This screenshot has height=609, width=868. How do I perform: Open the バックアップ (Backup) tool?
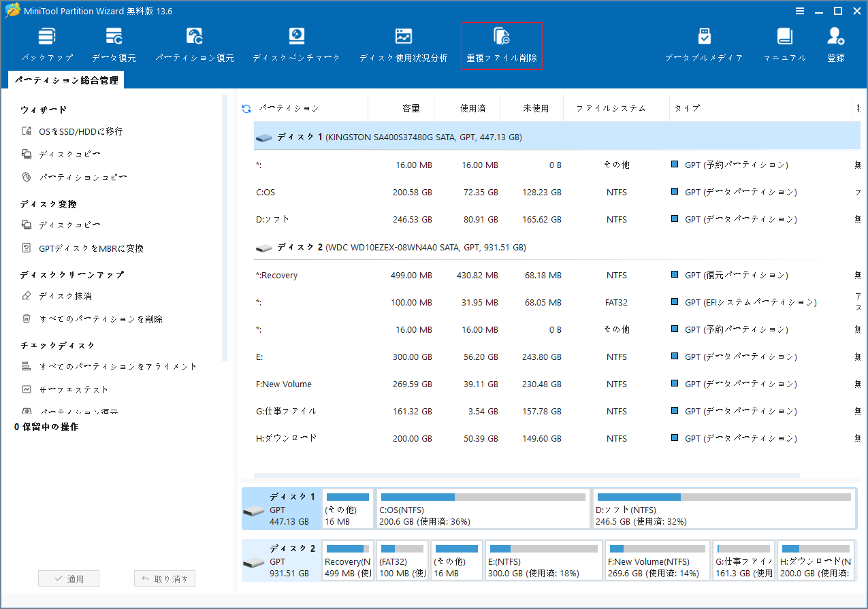click(x=46, y=42)
